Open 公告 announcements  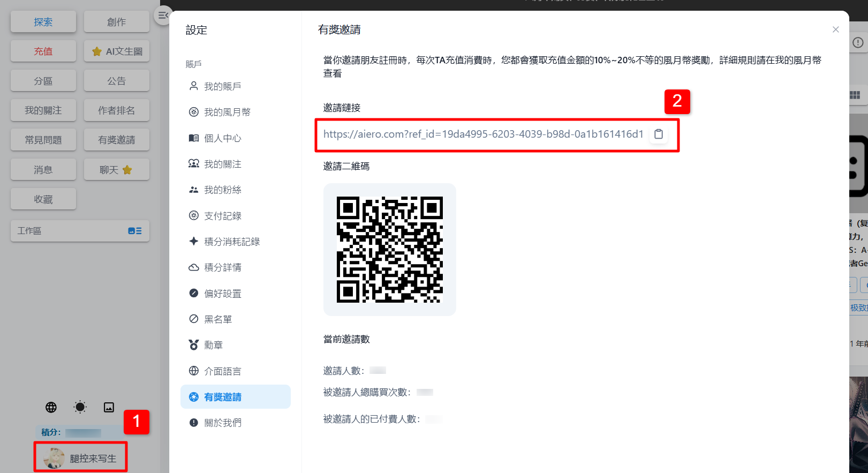click(117, 81)
